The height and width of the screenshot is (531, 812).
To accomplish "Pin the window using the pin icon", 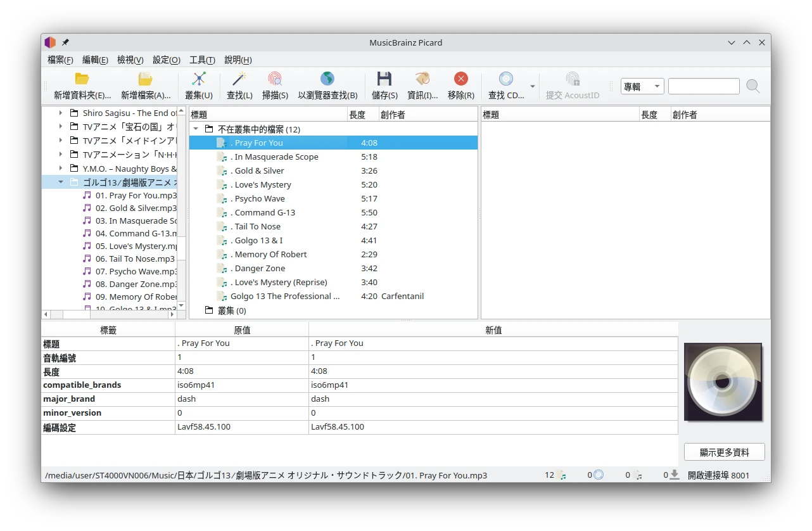I will tap(65, 42).
